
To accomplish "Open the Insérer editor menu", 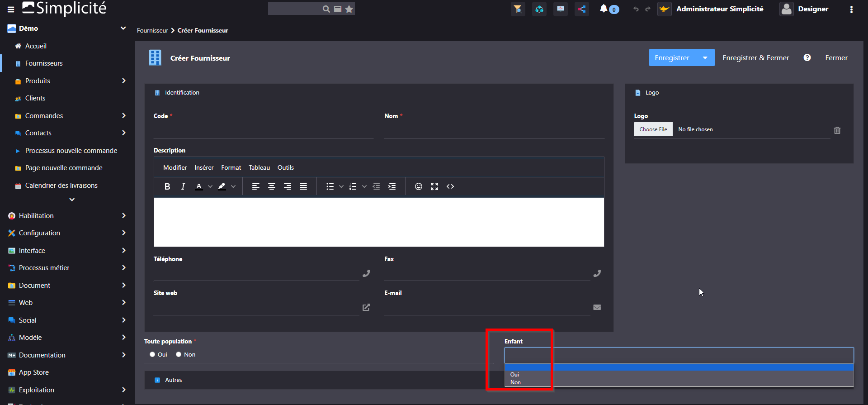I will [x=204, y=167].
